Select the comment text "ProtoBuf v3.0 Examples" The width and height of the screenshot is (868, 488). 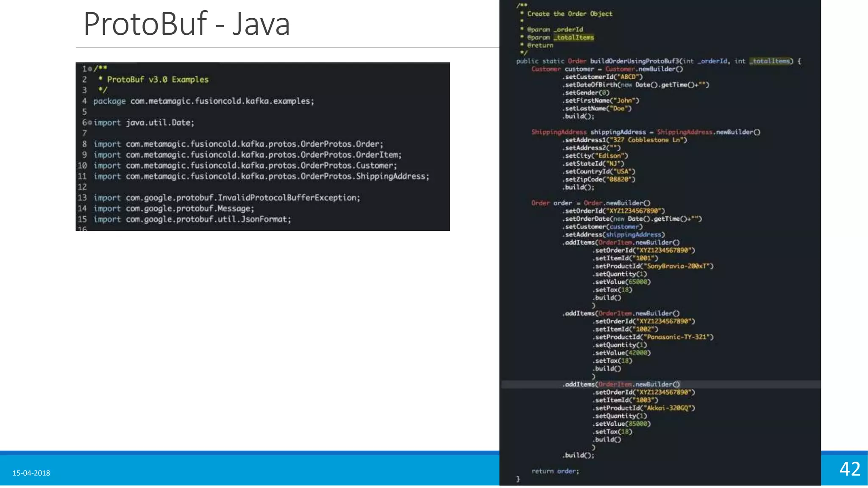pos(158,80)
